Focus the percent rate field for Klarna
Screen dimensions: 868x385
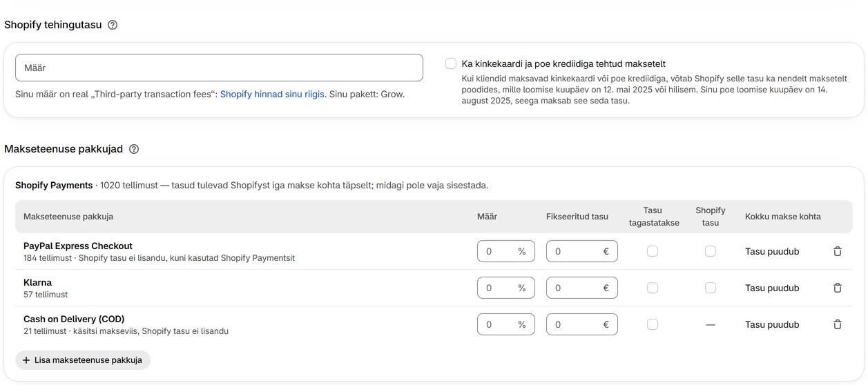pyautogui.click(x=506, y=288)
